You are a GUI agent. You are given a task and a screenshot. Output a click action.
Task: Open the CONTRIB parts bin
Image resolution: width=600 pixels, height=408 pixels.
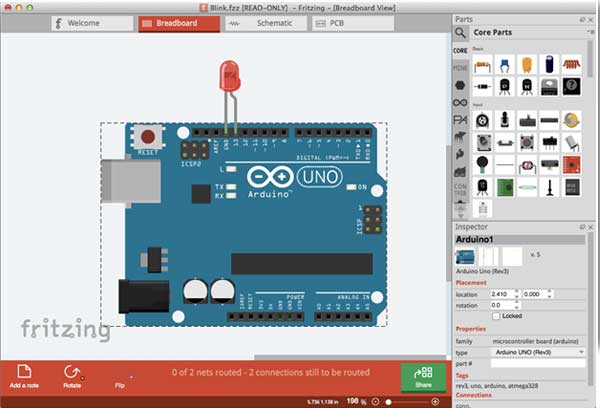460,189
